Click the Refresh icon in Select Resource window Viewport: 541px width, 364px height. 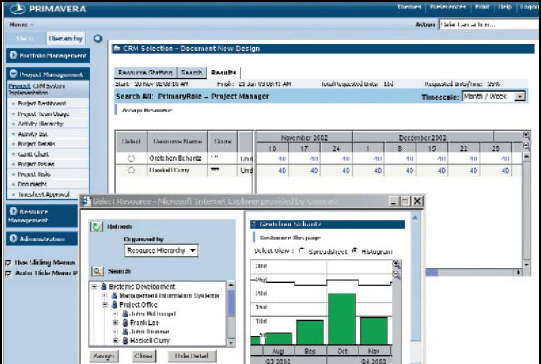(97, 227)
